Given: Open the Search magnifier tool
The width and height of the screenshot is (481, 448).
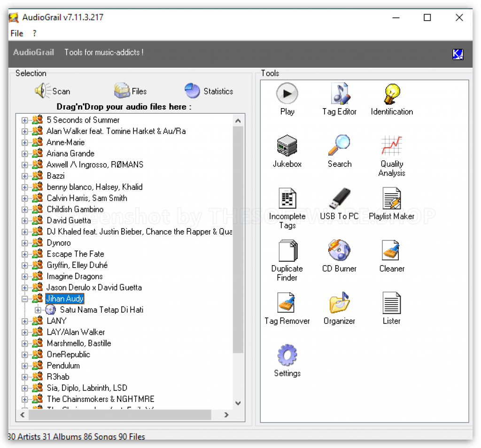Looking at the screenshot, I should click(339, 151).
